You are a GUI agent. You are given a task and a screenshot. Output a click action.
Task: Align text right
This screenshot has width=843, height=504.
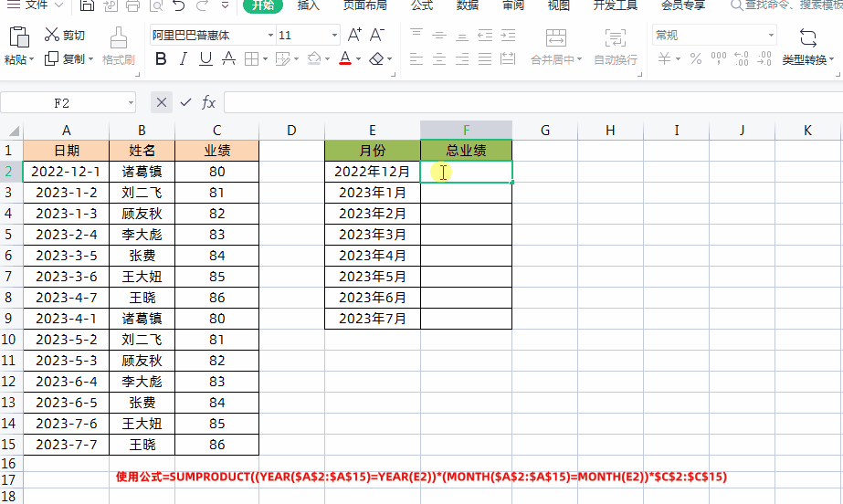point(462,58)
